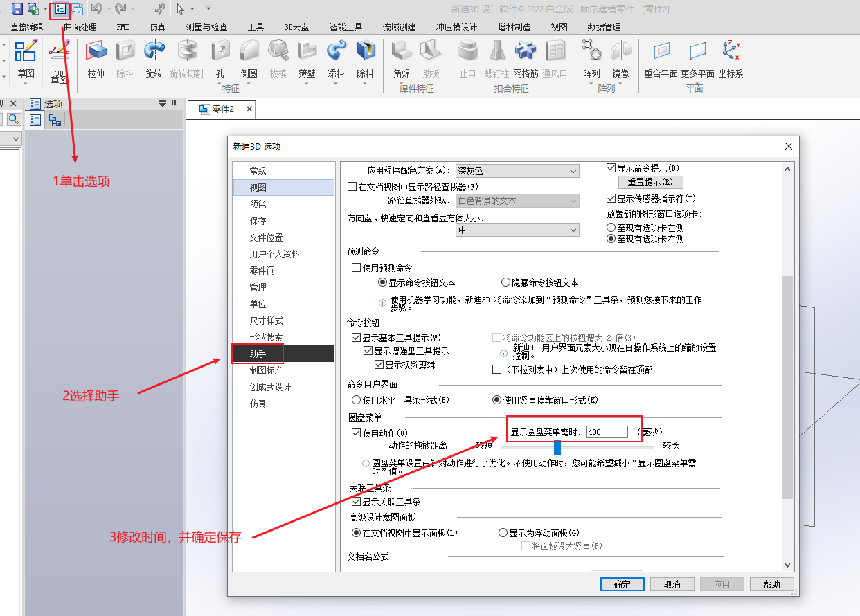Click the tree view icon in 选项 panel

click(54, 120)
